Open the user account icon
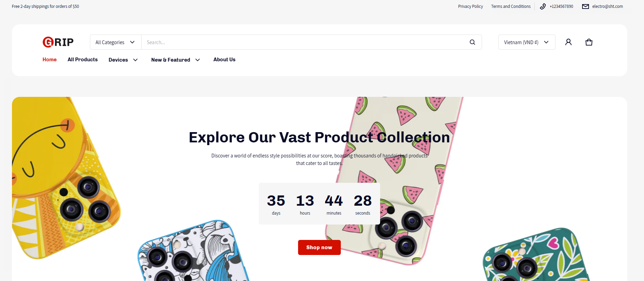The width and height of the screenshot is (644, 281). point(568,42)
